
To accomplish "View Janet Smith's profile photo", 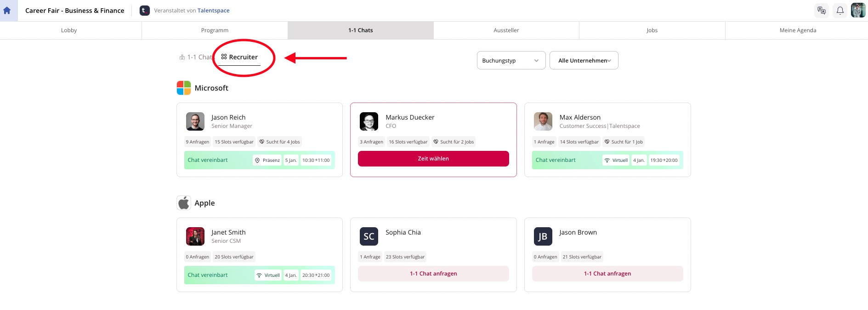I will 195,236.
